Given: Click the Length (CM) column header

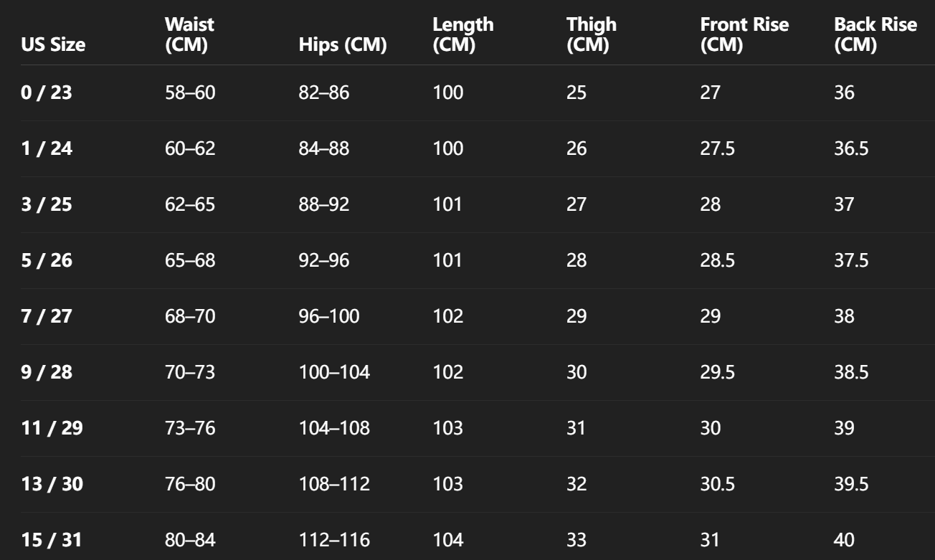Looking at the screenshot, I should click(x=462, y=34).
